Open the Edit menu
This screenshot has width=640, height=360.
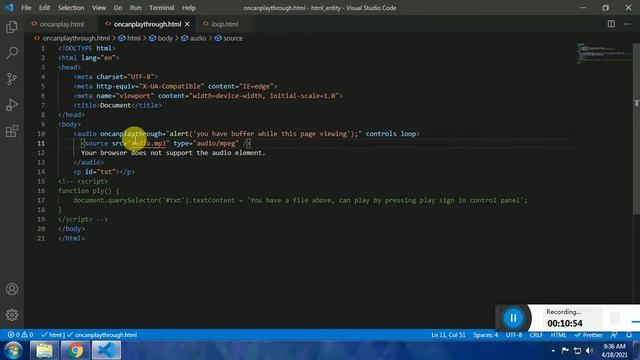coord(44,8)
